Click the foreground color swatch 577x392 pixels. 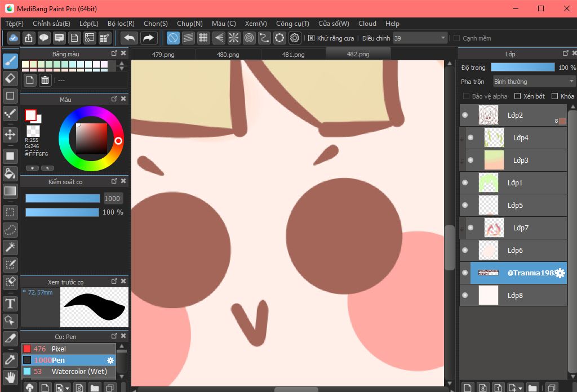(30, 115)
